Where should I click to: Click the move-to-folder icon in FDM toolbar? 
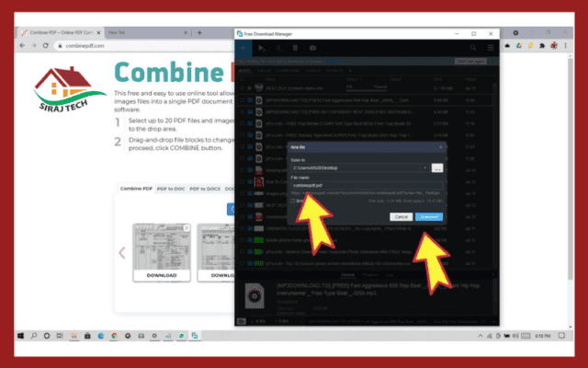point(312,48)
